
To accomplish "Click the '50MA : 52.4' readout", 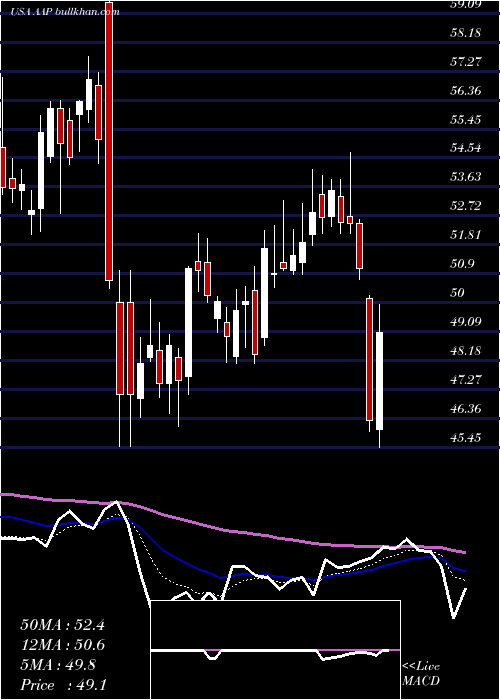I will 62,625.
